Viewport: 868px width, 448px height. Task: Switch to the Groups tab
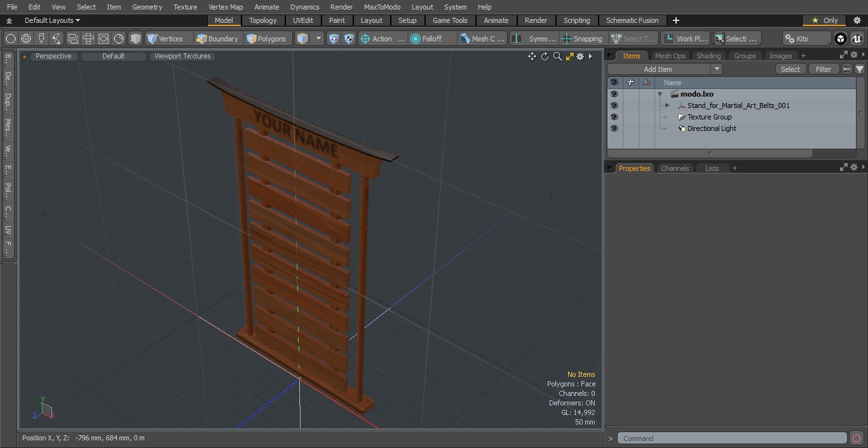745,56
